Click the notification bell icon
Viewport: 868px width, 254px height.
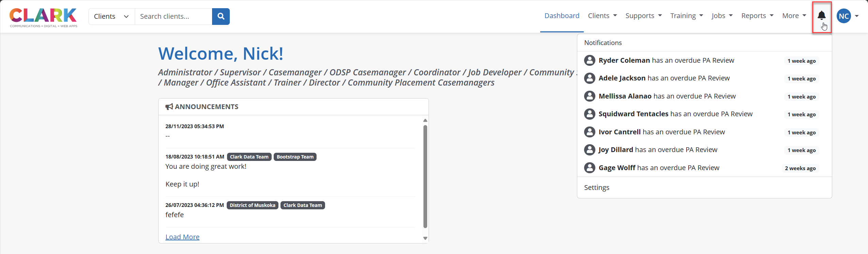click(821, 16)
